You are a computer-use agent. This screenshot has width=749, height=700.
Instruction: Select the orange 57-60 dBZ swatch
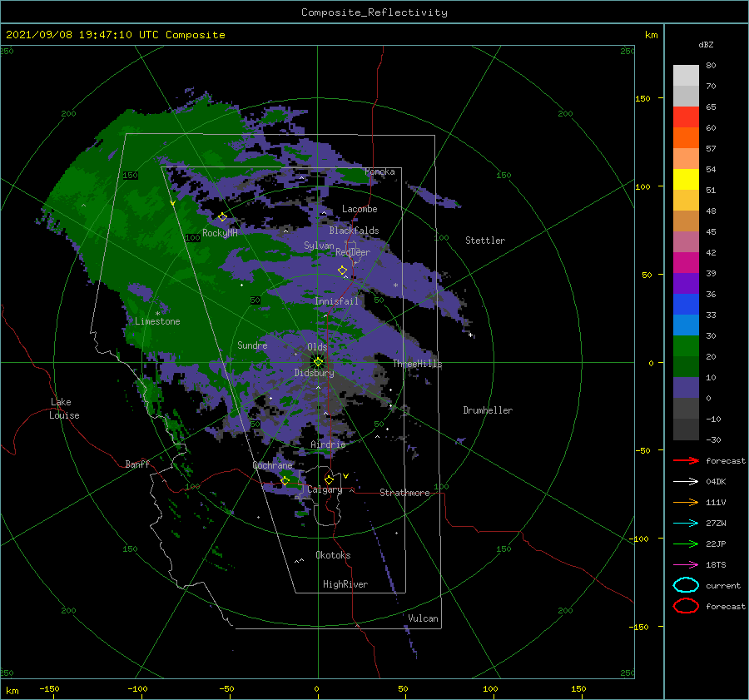(x=686, y=138)
